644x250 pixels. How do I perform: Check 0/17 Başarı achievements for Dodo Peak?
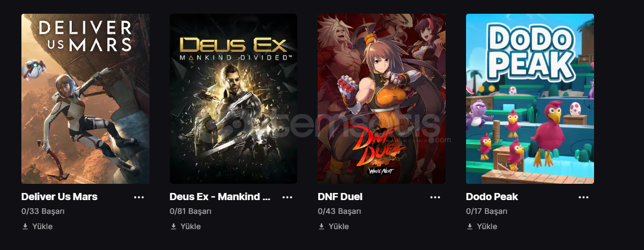point(487,211)
